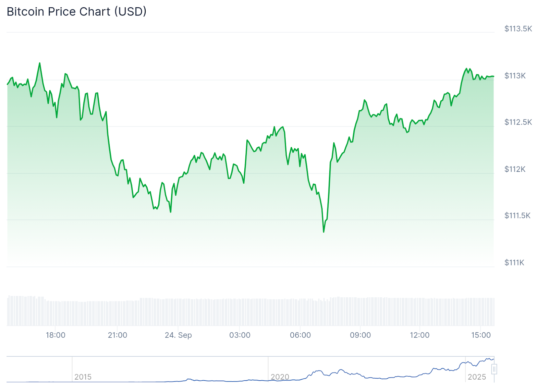This screenshot has height=392, width=537.
Task: Click 2015 in the overview navigator
Action: 83,377
